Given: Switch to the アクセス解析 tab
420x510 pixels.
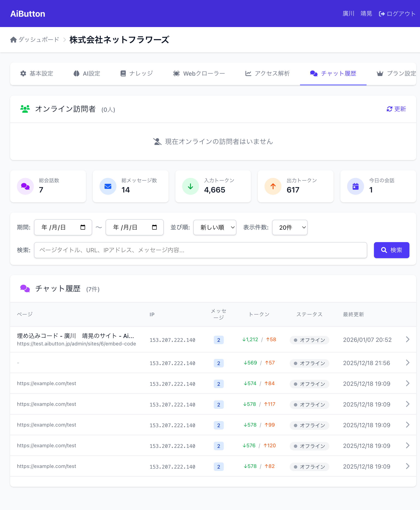Looking at the screenshot, I should coord(267,74).
